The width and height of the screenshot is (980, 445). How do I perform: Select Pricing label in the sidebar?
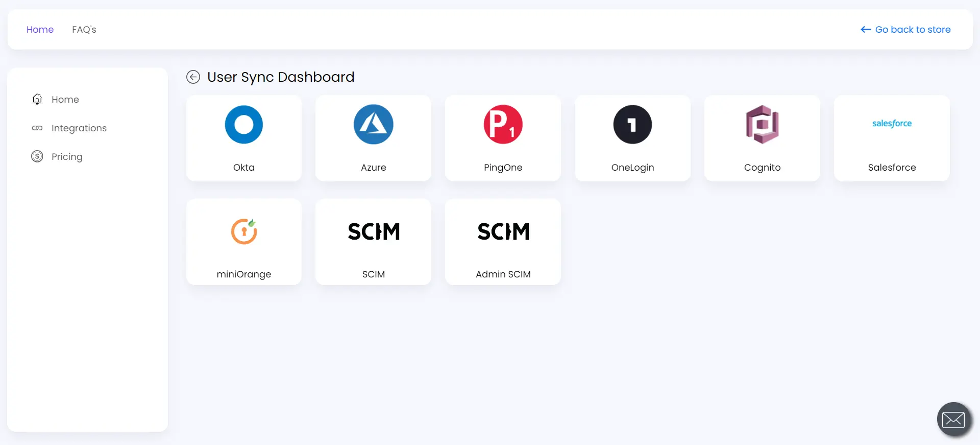pyautogui.click(x=67, y=157)
